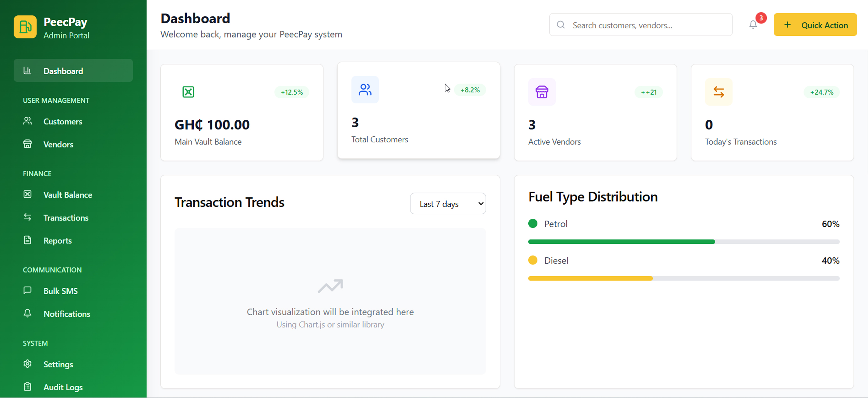868x398 pixels.
Task: Select the Reports document icon
Action: pos(27,240)
